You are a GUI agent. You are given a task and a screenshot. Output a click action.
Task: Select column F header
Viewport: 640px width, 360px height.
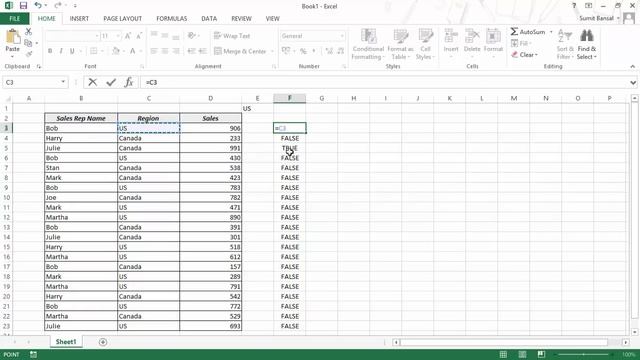click(x=289, y=98)
